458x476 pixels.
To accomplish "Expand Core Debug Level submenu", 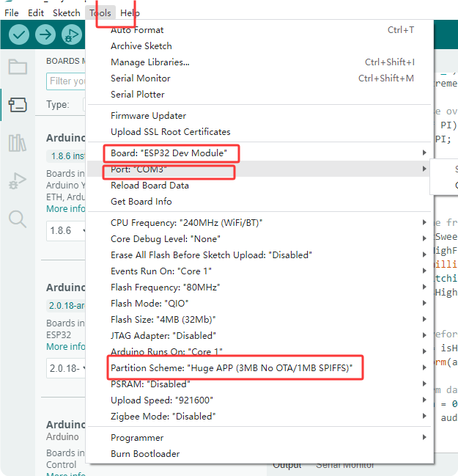I will [x=259, y=239].
